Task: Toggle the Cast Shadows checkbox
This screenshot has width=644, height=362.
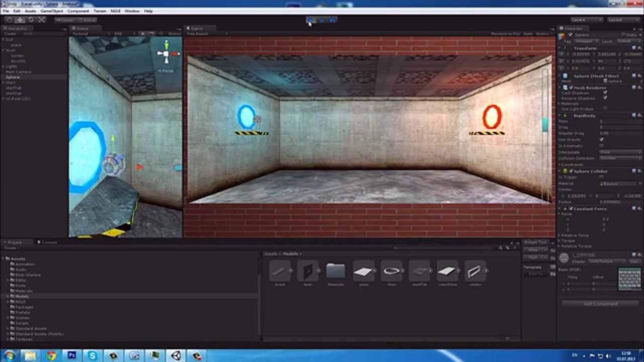Action: pos(605,93)
